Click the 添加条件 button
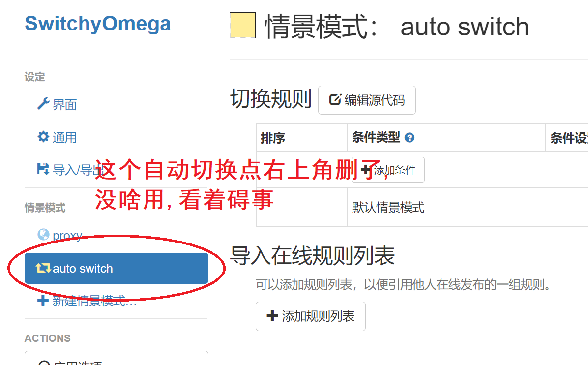Screen dimensions: 588x365 (388, 170)
